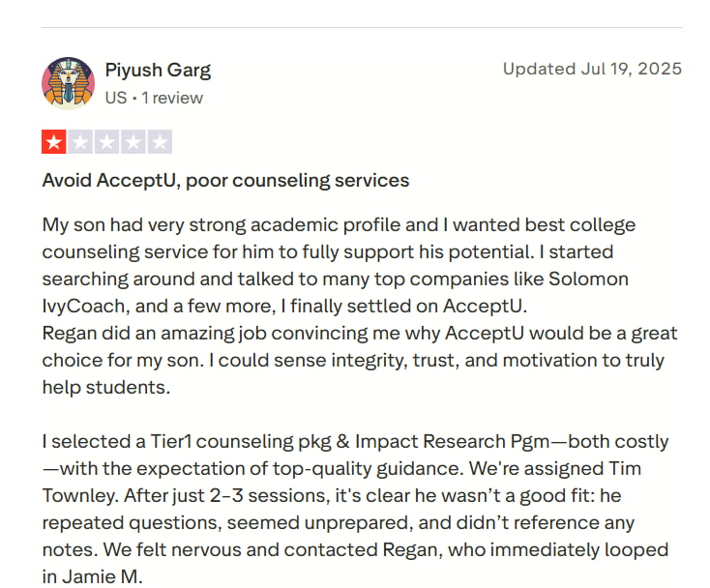The image size is (710, 588).
Task: Click the "Updated Jul 19, 2025" date
Action: pyautogui.click(x=592, y=69)
